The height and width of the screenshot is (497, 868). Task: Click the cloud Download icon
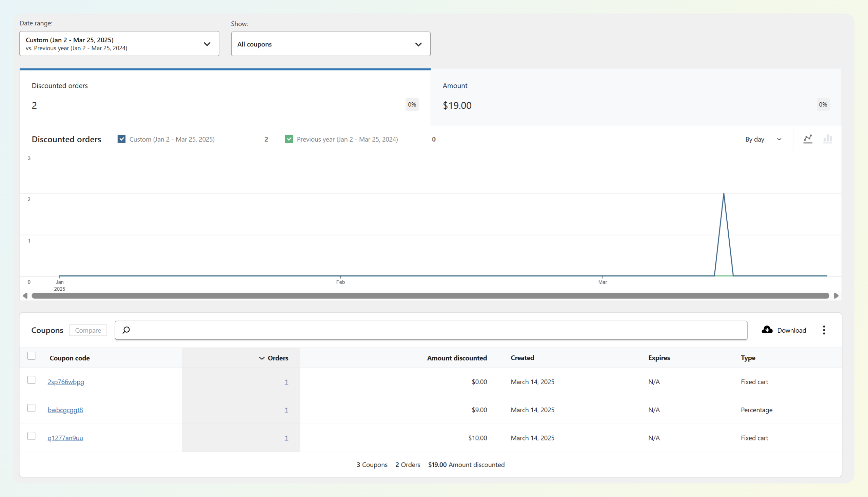[x=767, y=330]
